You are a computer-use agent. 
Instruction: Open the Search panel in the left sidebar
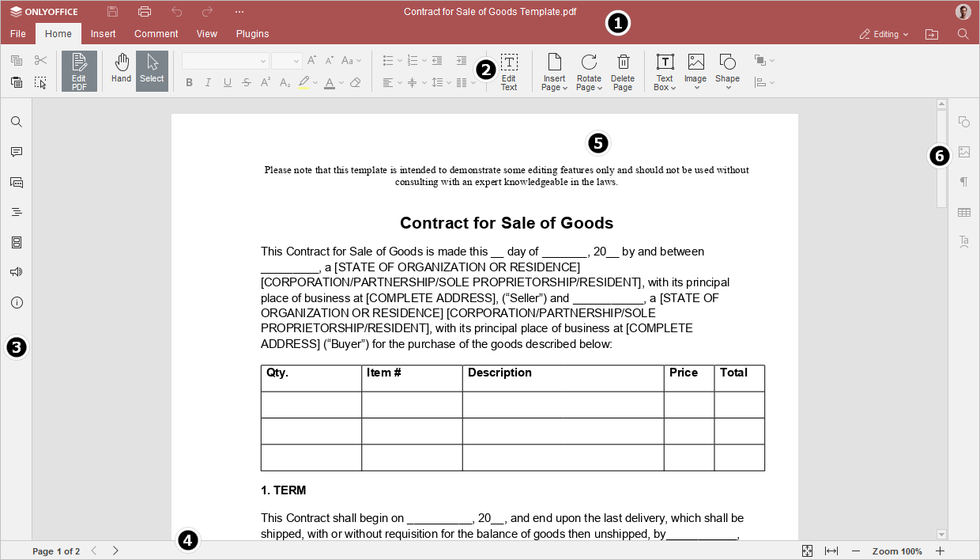click(17, 121)
